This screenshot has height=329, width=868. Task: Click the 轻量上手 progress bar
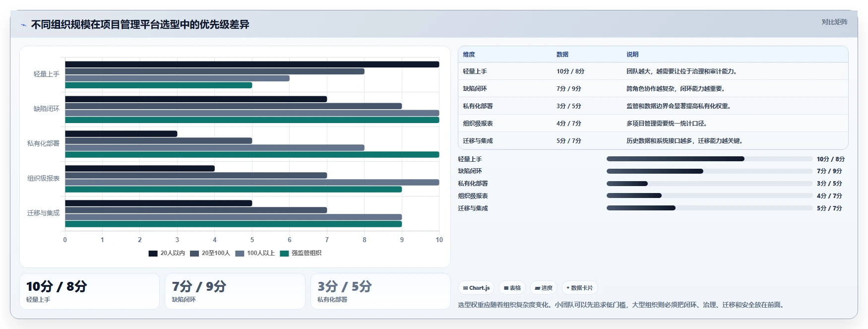(709, 159)
